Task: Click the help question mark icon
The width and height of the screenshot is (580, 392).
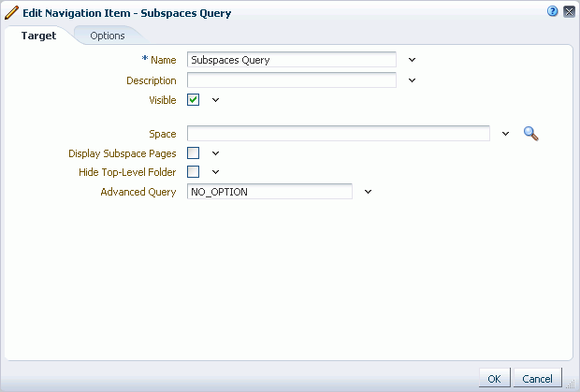Action: (x=552, y=11)
